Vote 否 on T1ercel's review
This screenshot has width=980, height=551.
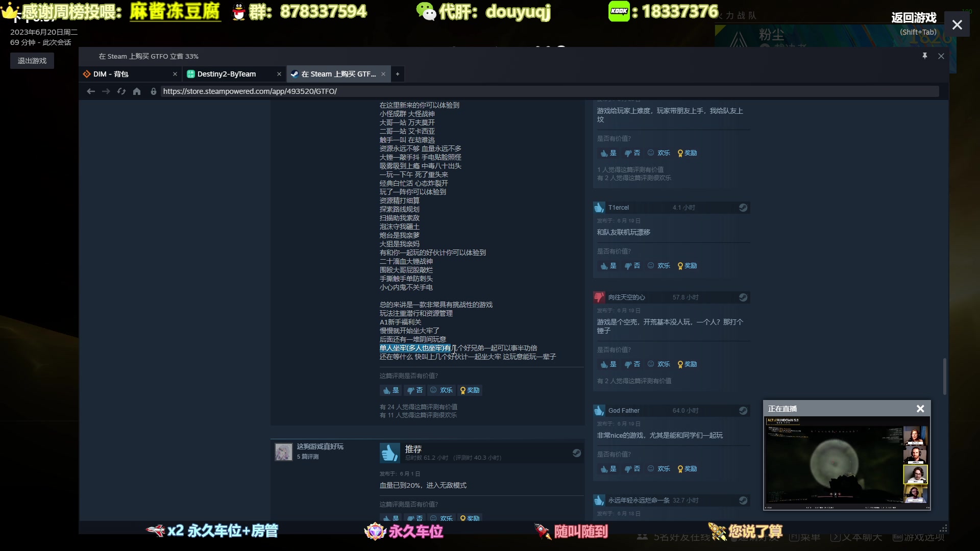[632, 266]
